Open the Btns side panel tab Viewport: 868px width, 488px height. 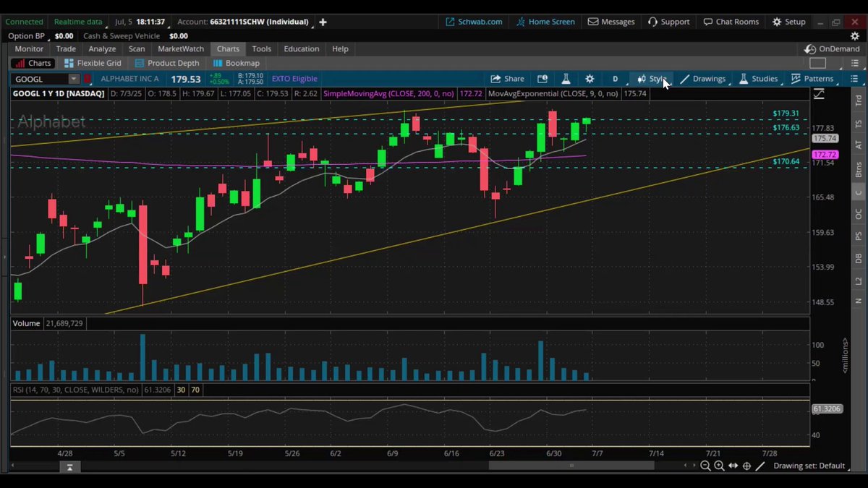point(859,170)
